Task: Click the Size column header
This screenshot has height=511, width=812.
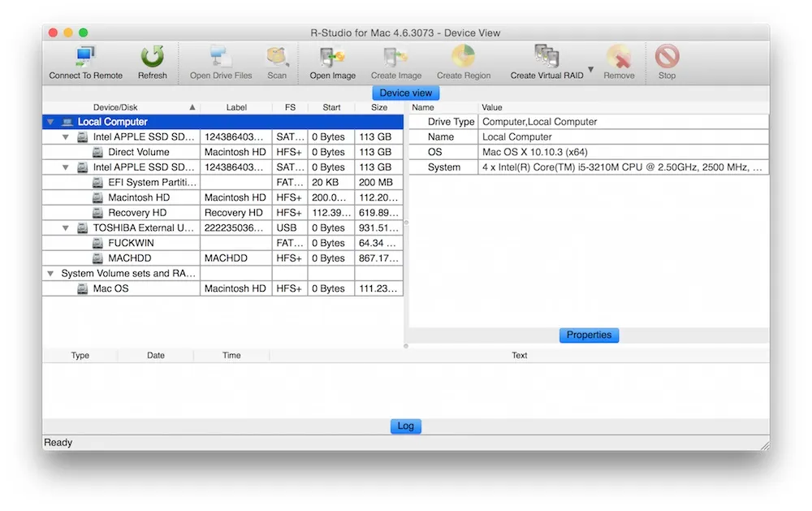Action: (x=379, y=107)
